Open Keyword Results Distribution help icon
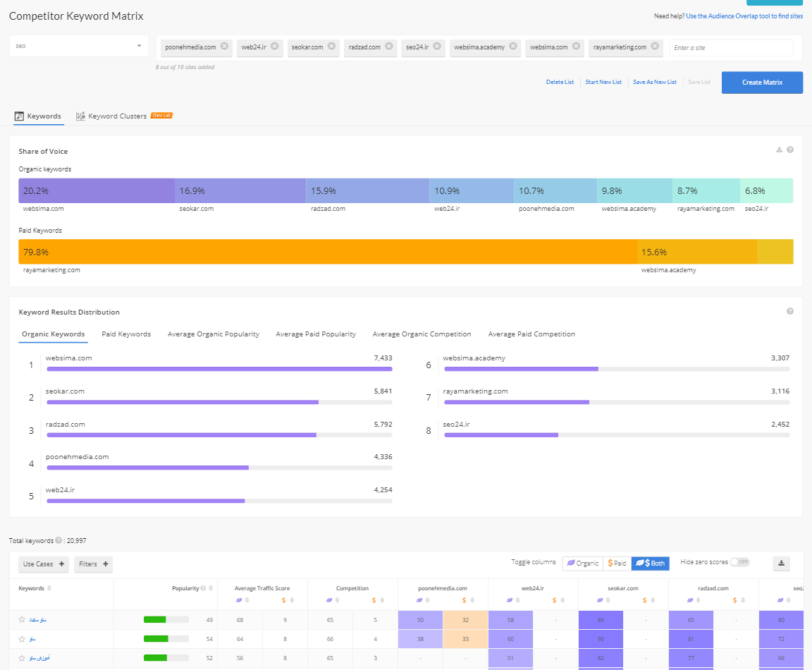812x670 pixels. 790,312
